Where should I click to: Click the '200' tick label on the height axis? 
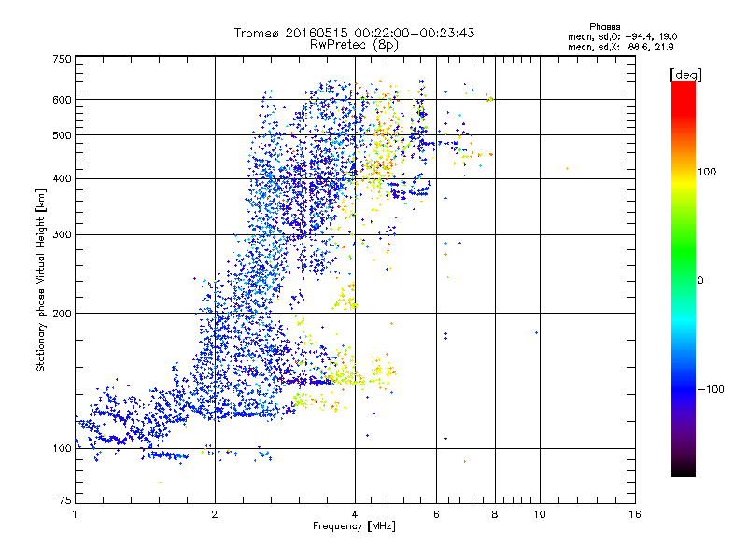pyautogui.click(x=62, y=314)
